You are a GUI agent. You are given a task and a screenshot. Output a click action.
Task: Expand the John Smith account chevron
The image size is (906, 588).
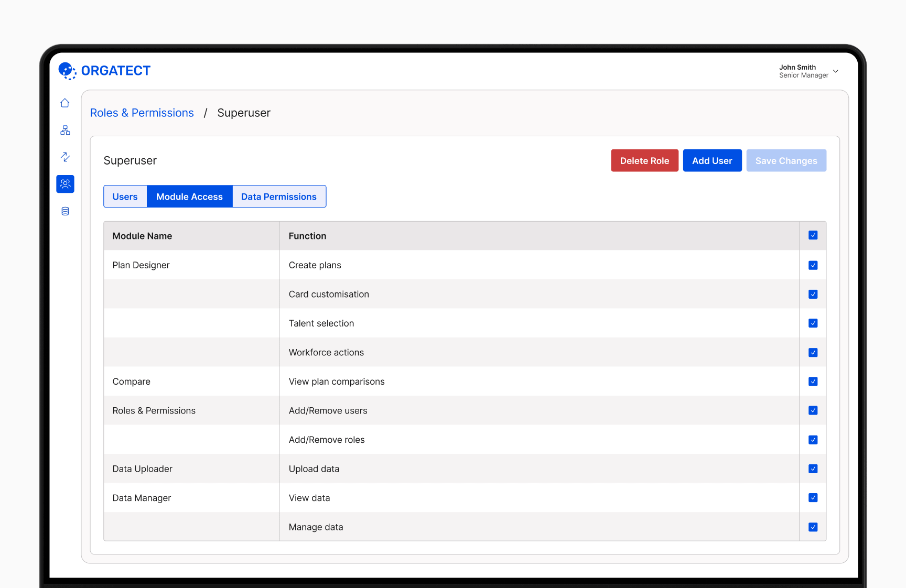point(836,71)
